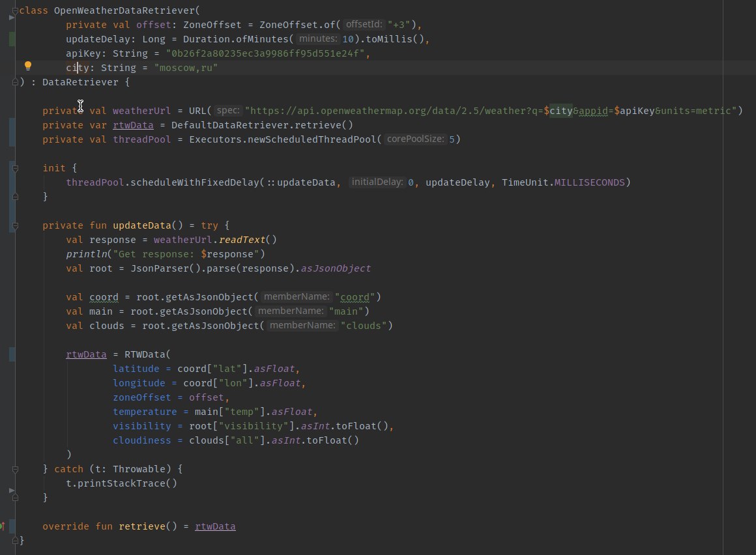756x555 pixels.
Task: Click fold marker at catch block closing brace
Action: [15, 498]
